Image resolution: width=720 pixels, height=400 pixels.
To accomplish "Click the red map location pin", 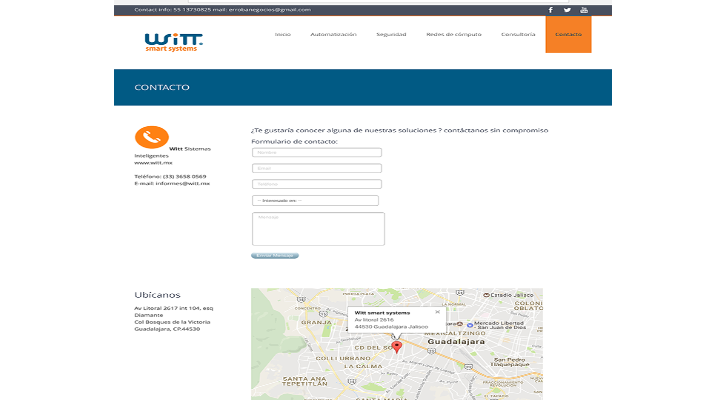I will (x=397, y=347).
